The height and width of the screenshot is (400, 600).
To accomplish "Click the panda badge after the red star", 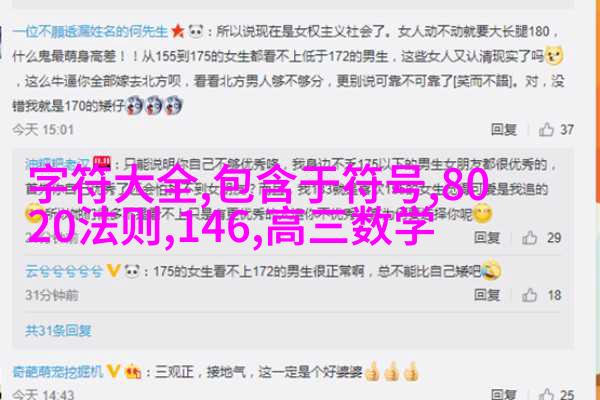I will tap(196, 31).
